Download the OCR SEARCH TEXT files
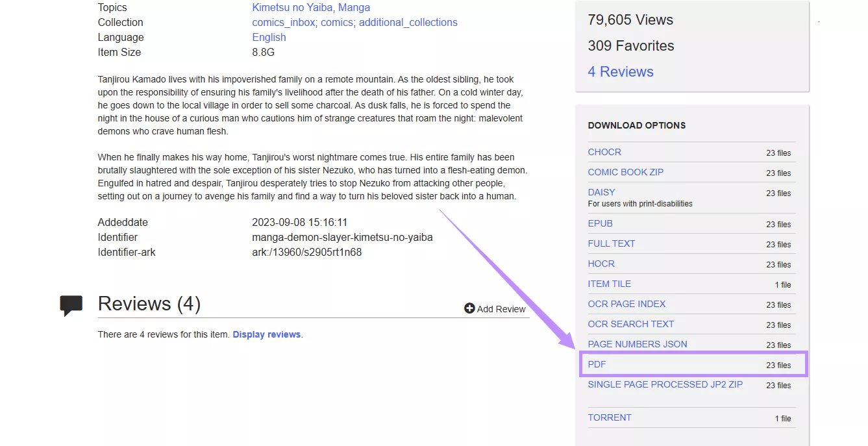The height and width of the screenshot is (446, 868). pos(630,324)
